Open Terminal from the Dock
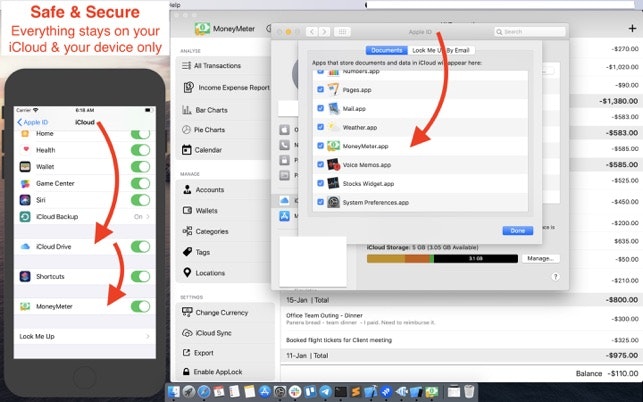643x402 pixels. coord(340,392)
